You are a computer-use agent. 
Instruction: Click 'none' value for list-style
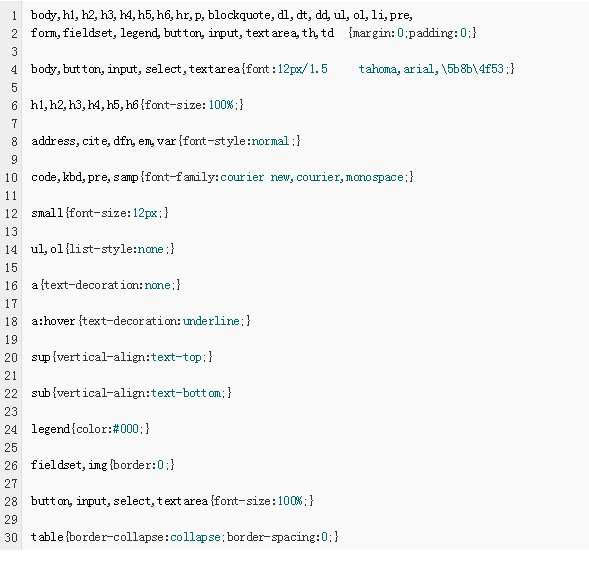point(151,249)
